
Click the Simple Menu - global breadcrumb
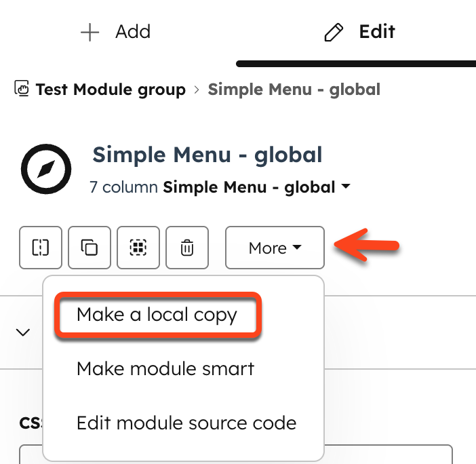pos(294,90)
